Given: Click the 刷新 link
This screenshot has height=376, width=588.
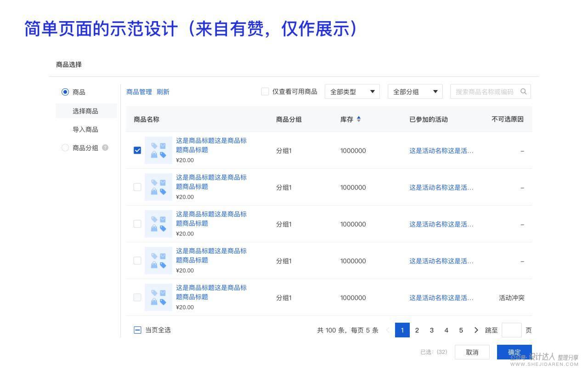Looking at the screenshot, I should tap(163, 92).
